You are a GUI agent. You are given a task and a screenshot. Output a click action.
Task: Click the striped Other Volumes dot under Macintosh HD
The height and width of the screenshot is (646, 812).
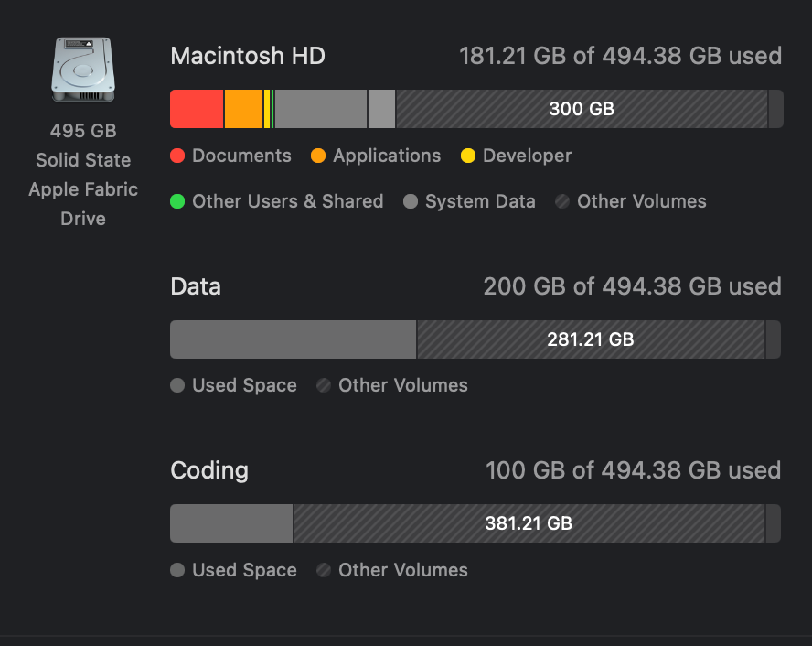click(562, 201)
